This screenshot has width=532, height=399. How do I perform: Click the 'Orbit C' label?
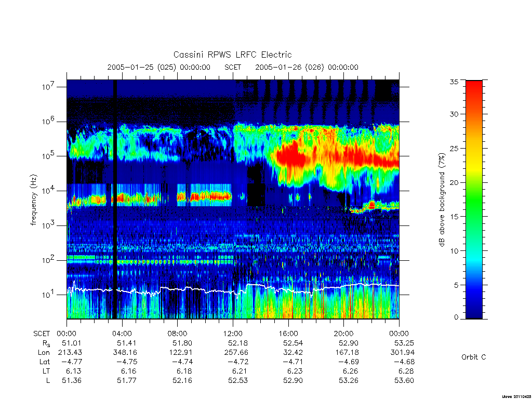coord(474,357)
